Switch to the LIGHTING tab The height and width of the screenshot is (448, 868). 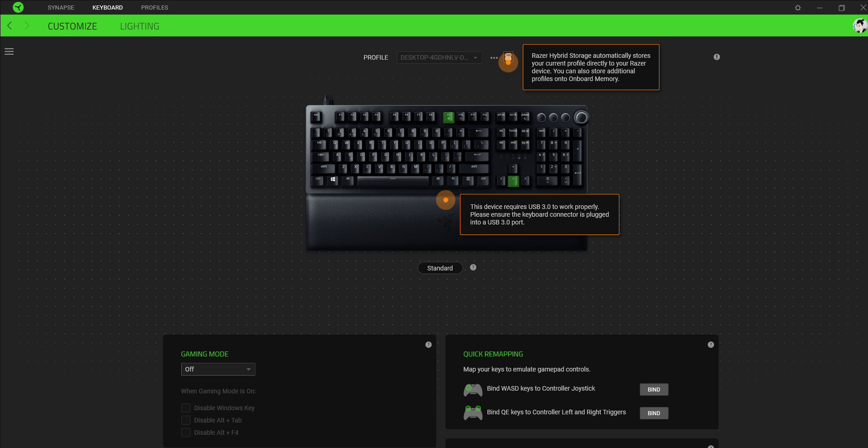coord(139,26)
